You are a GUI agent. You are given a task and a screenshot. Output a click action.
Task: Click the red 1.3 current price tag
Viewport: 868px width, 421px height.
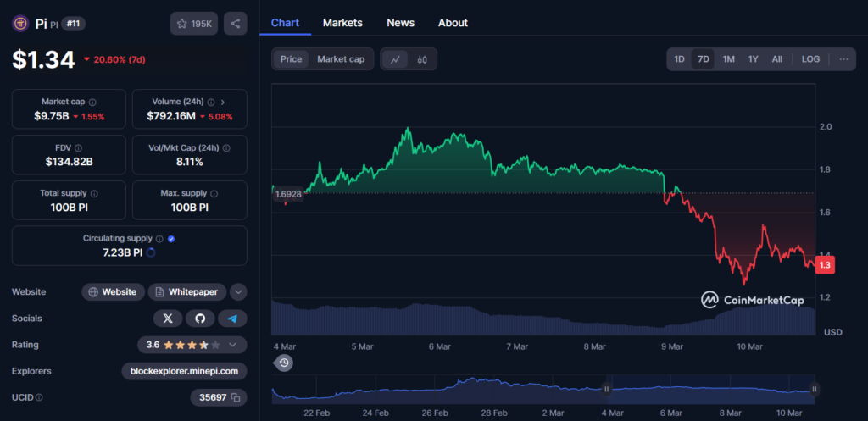tap(826, 265)
